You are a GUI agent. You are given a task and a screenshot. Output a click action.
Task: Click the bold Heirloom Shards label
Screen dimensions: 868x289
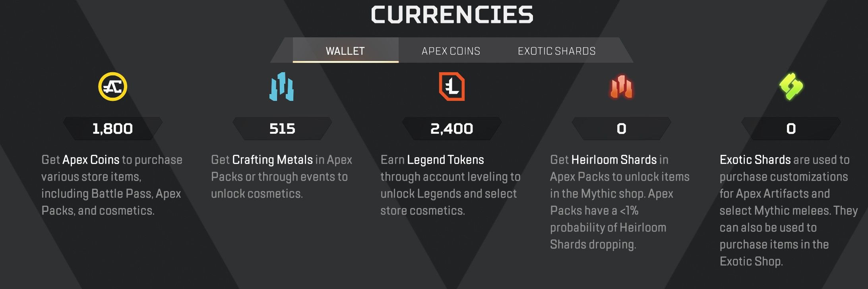click(x=614, y=160)
